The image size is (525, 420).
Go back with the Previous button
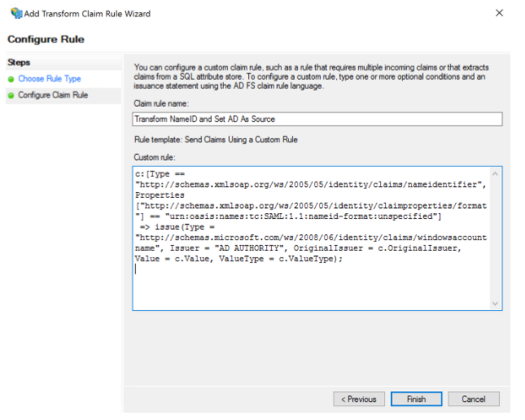[x=359, y=399]
